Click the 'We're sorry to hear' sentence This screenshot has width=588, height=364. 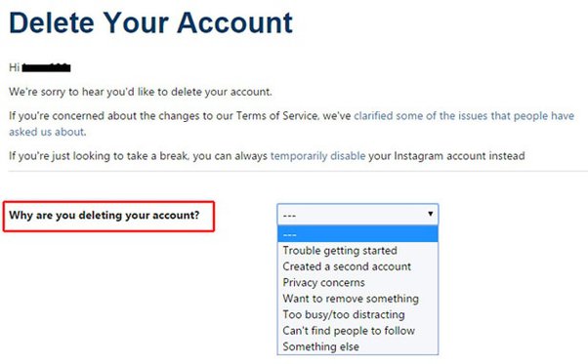pyautogui.click(x=141, y=92)
